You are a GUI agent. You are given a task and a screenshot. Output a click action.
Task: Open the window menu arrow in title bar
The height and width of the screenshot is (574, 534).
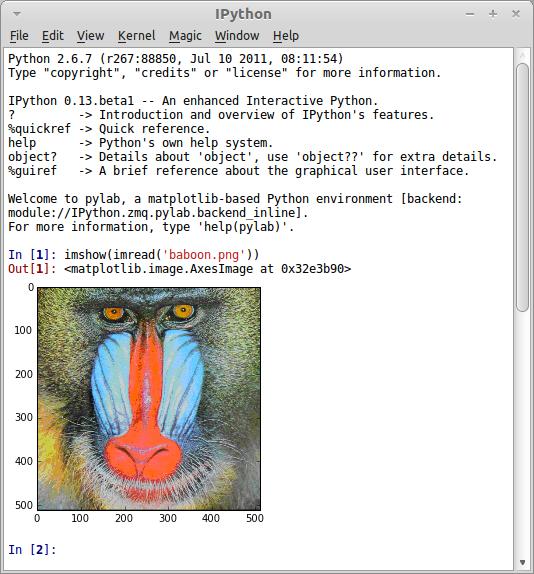pyautogui.click(x=17, y=14)
